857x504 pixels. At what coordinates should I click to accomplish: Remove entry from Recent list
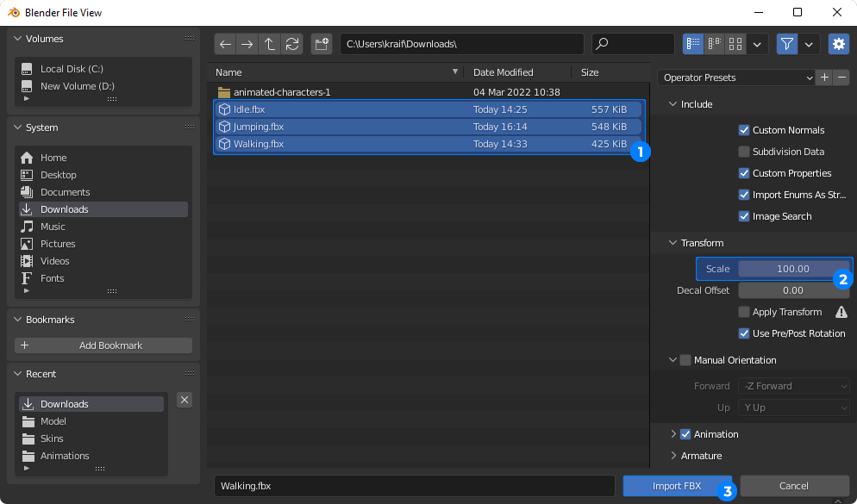(185, 400)
